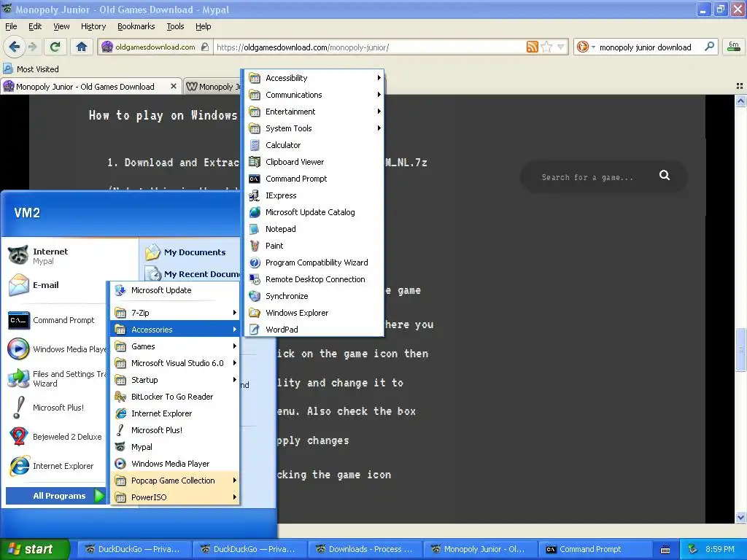747x560 pixels.
Task: Open Calculator from Accessories menu
Action: pyautogui.click(x=314, y=145)
